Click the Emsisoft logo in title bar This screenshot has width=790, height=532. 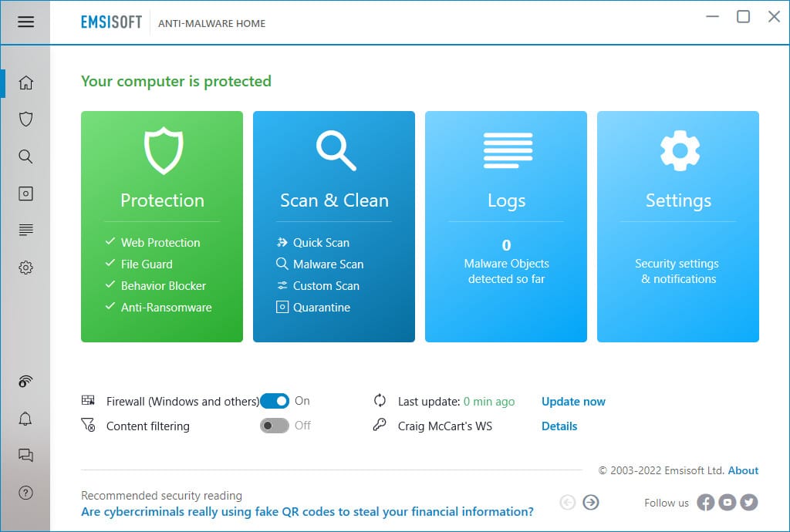[111, 22]
